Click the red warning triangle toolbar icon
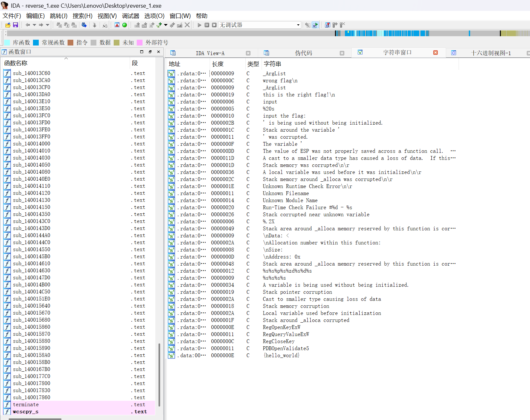Image resolution: width=530 pixels, height=420 pixels. 117,25
